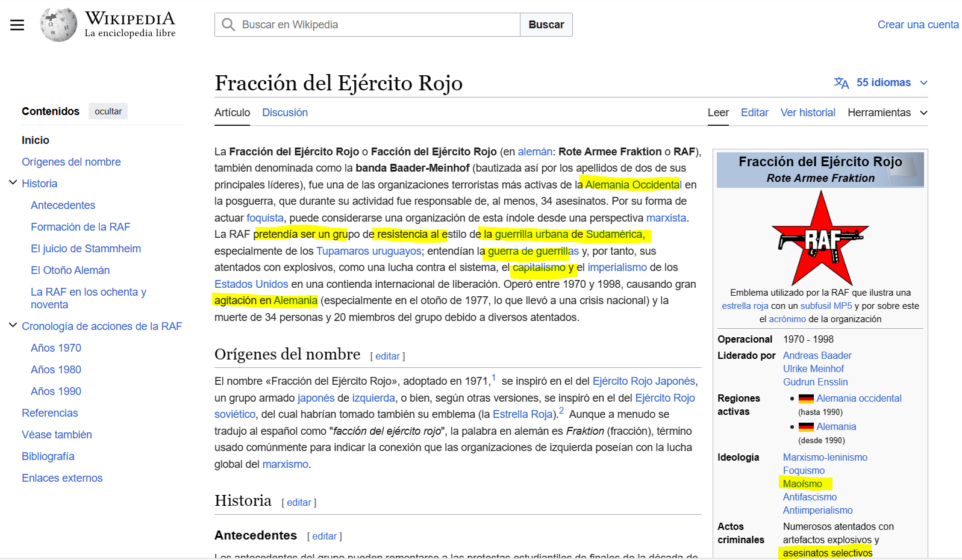The width and height of the screenshot is (962, 560).
Task: Click Crear una cuenta link
Action: coord(918,25)
